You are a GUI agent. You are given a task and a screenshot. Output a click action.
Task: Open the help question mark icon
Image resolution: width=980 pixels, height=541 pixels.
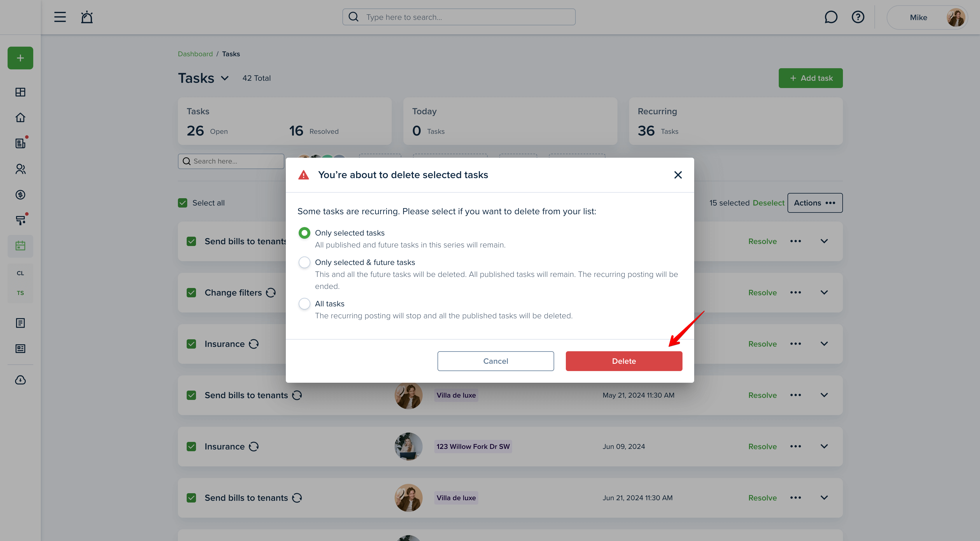click(857, 17)
